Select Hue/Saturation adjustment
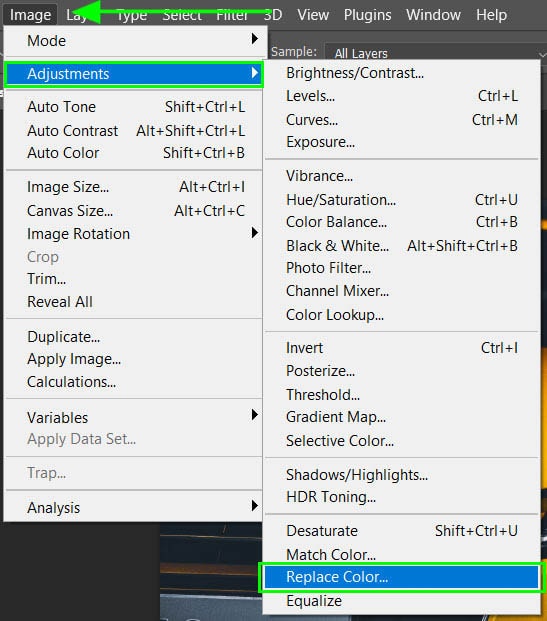This screenshot has height=621, width=547. pos(401,200)
